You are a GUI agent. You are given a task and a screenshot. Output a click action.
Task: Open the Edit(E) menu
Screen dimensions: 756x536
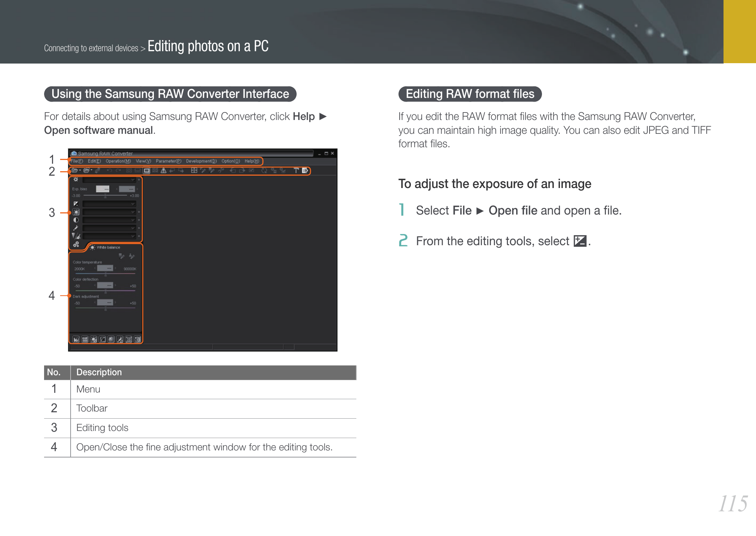tap(94, 161)
